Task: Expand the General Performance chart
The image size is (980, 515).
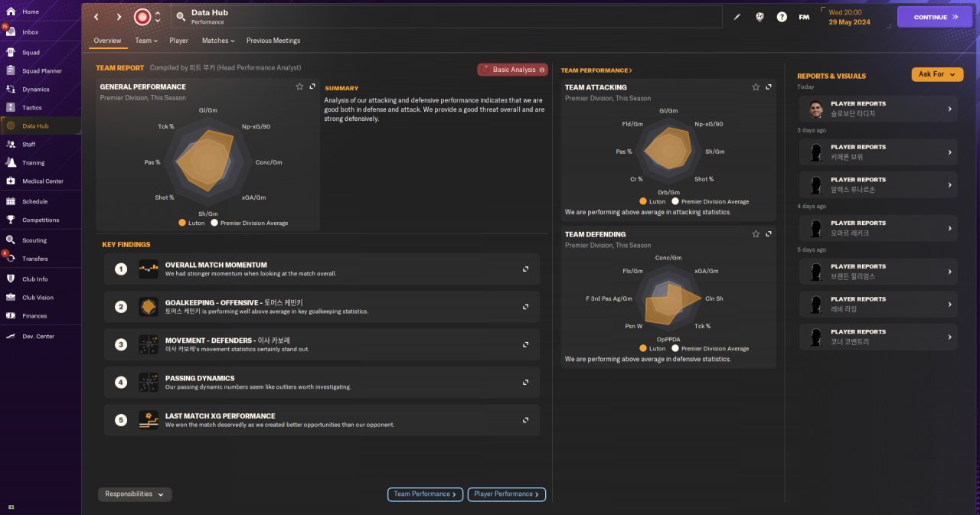Action: 312,86
